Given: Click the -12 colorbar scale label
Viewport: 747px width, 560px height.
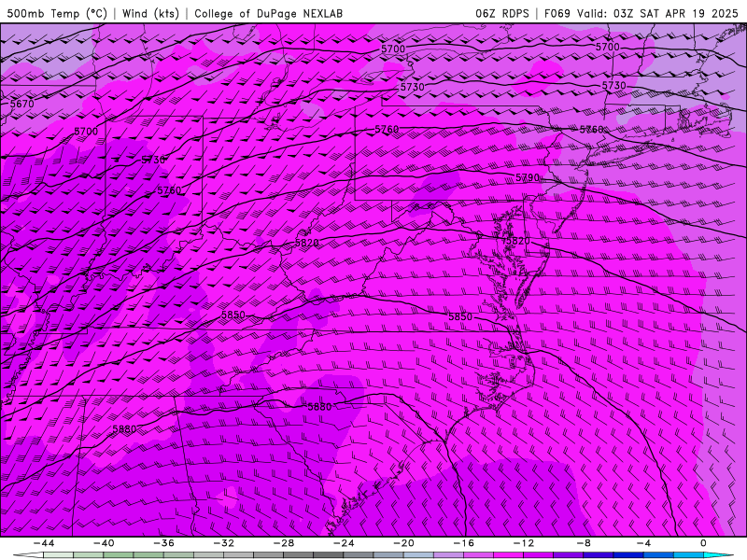Looking at the screenshot, I should click(x=524, y=543).
